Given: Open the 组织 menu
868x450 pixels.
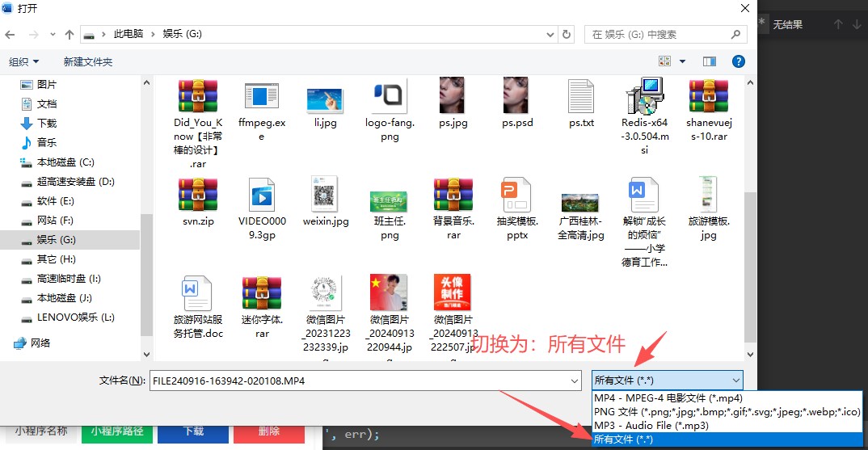Looking at the screenshot, I should tap(24, 61).
